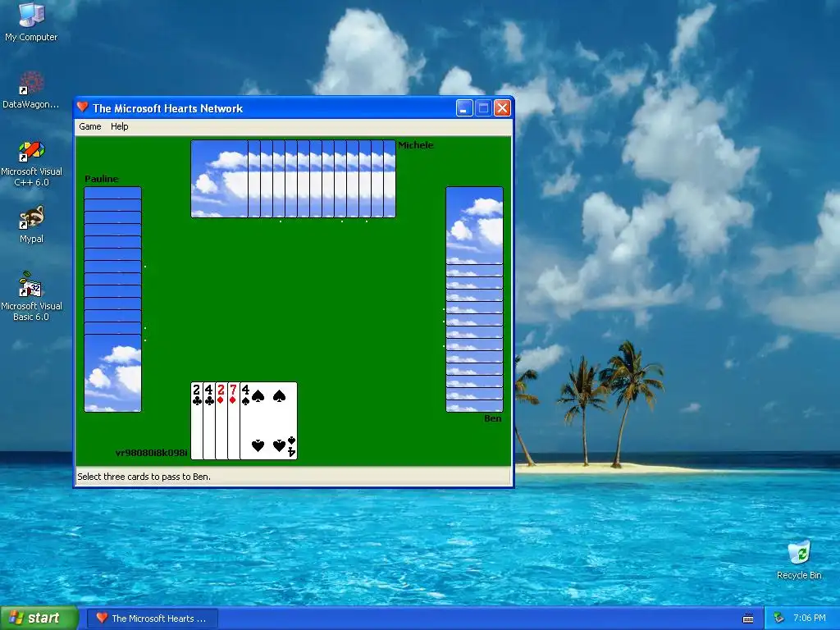
Task: Pick the 2 of diamonds card
Action: 221,421
